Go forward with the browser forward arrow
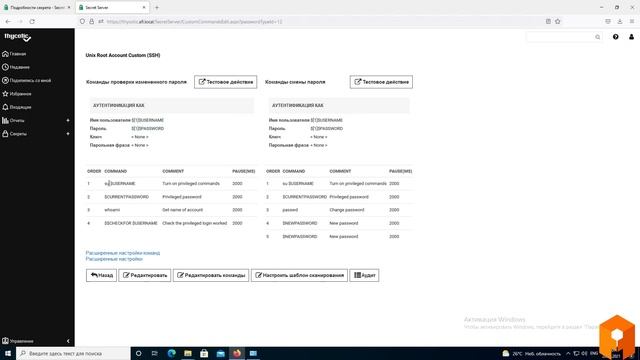640x360 pixels. tap(20, 21)
